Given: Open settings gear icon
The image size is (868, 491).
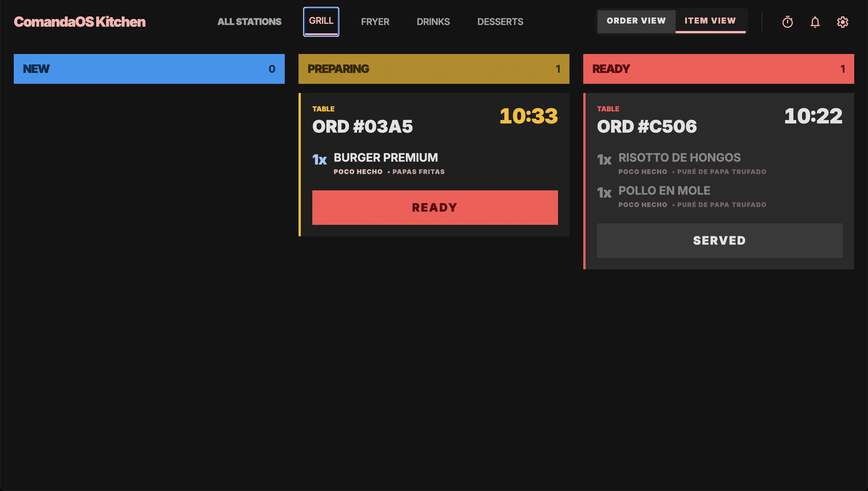Looking at the screenshot, I should coord(842,22).
